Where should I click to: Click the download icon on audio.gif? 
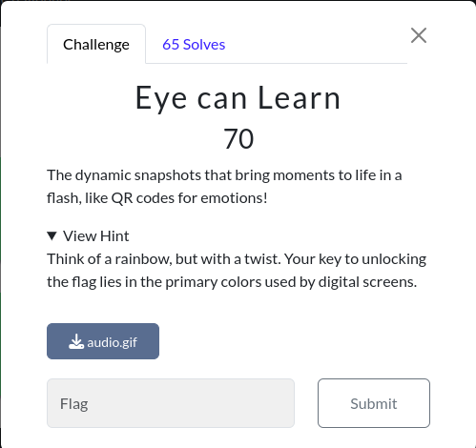[x=76, y=341]
